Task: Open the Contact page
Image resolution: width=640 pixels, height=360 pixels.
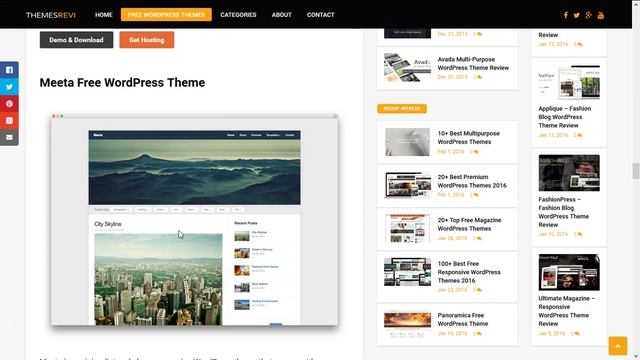Action: 320,15
